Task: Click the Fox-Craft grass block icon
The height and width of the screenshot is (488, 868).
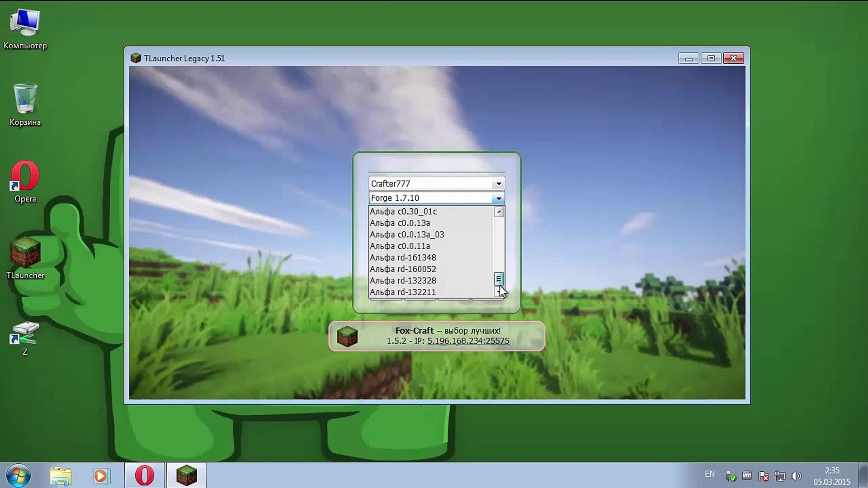Action: [x=347, y=336]
